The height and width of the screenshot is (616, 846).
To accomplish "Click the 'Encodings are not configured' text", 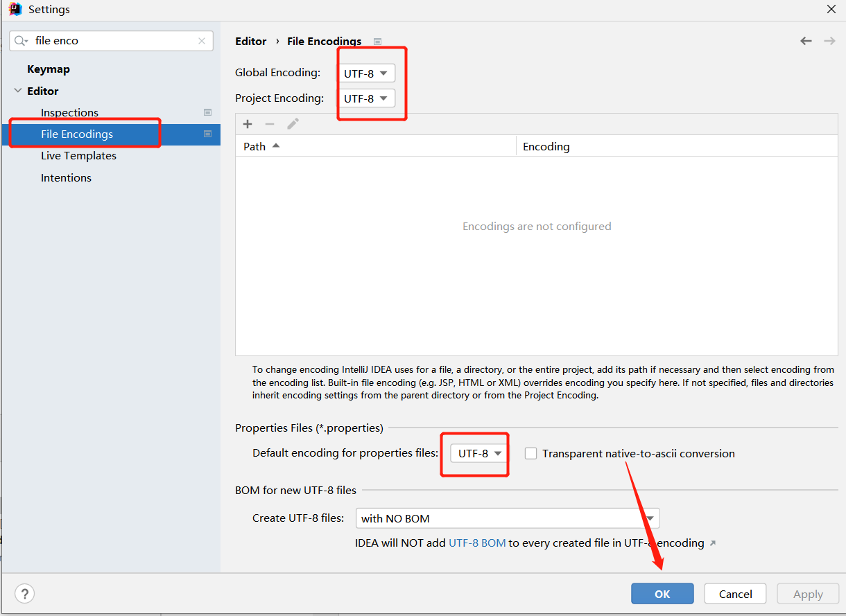I will 537,227.
